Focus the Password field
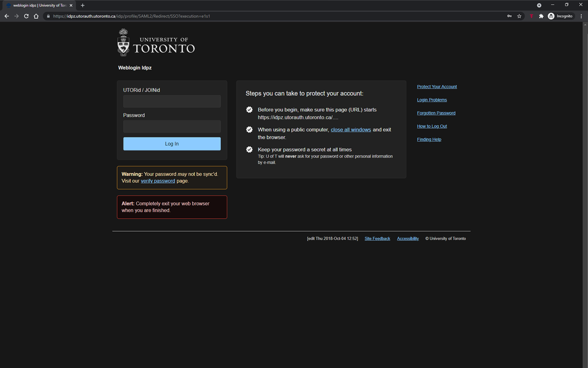This screenshot has height=368, width=588. (172, 126)
